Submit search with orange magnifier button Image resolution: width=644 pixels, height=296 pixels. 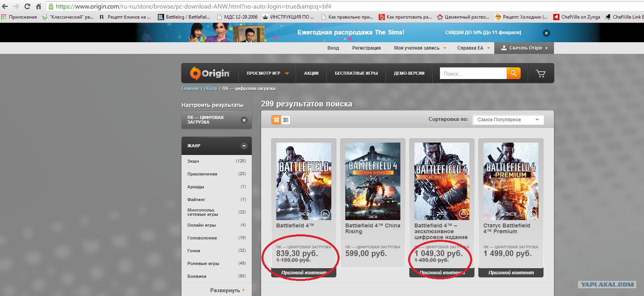[513, 73]
